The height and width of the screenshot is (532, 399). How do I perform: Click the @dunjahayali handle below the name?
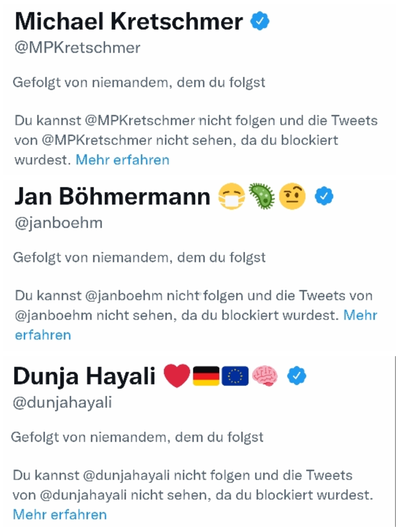tap(62, 402)
